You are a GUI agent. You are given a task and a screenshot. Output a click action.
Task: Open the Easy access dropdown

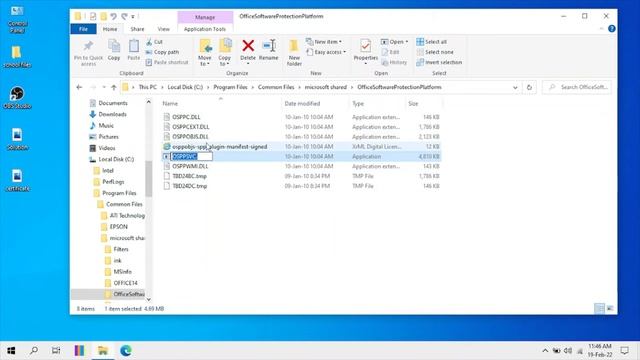326,52
